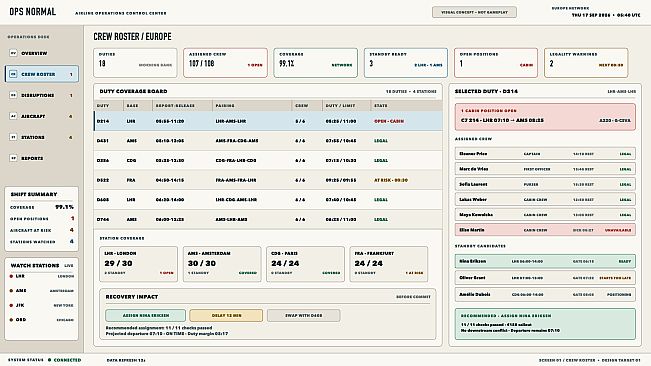Screen dimensions: 651x366
Task: Select the AMS-LHR-AMS duty row
Action: pos(268,219)
